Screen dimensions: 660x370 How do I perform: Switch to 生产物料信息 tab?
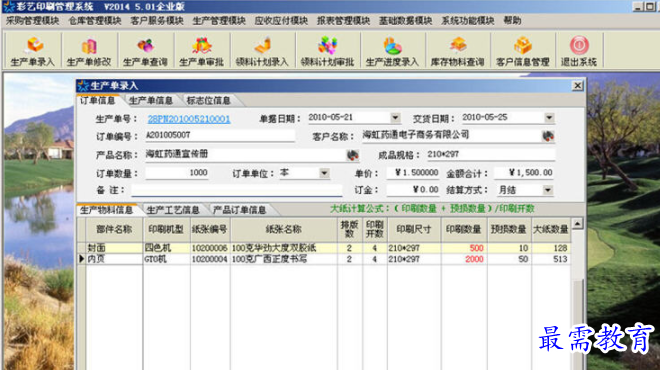coord(106,210)
